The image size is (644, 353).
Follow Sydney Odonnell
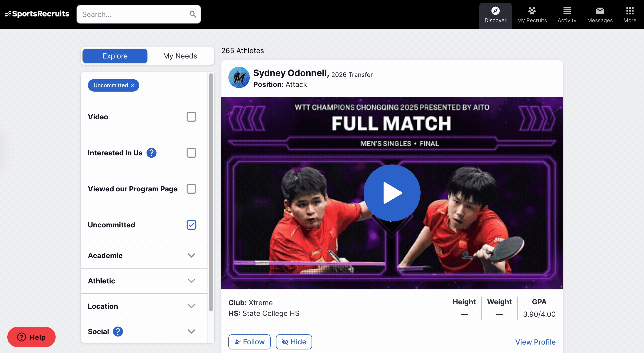[x=249, y=341]
